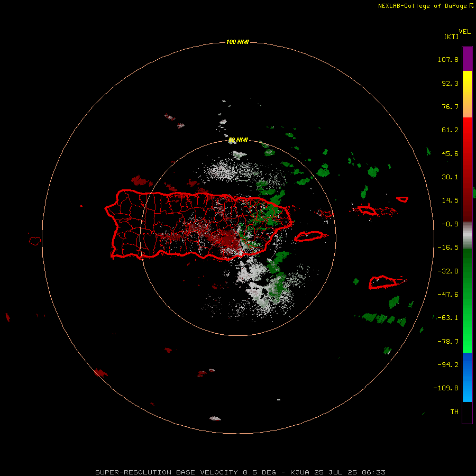
Task: Select the 107.8 legend value
Action: [448, 59]
